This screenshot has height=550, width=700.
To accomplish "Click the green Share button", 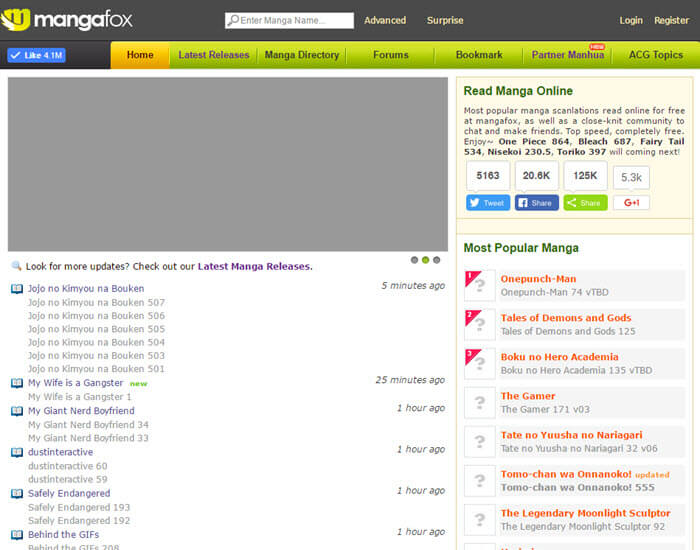I will (x=585, y=203).
